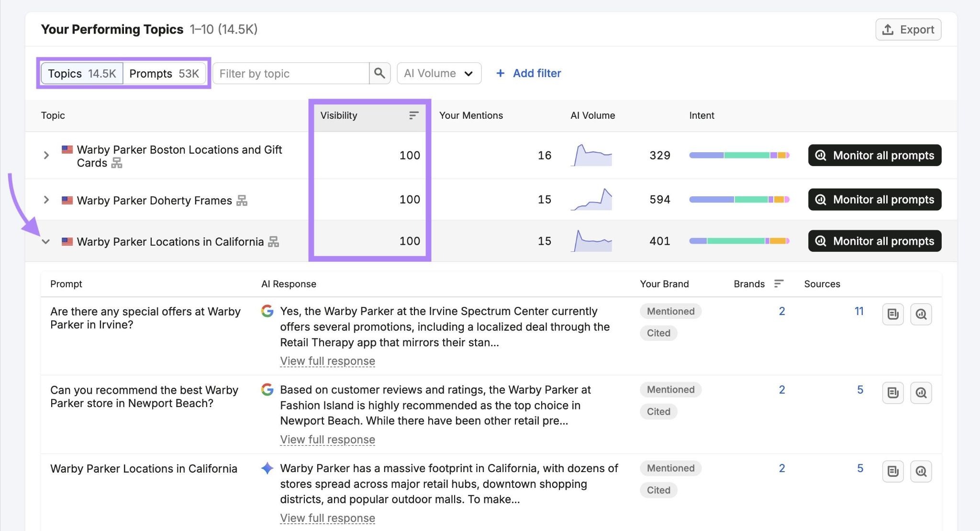Click the Intent color bar for Doherty Frames topic
Image resolution: width=980 pixels, height=531 pixels.
[x=739, y=199]
